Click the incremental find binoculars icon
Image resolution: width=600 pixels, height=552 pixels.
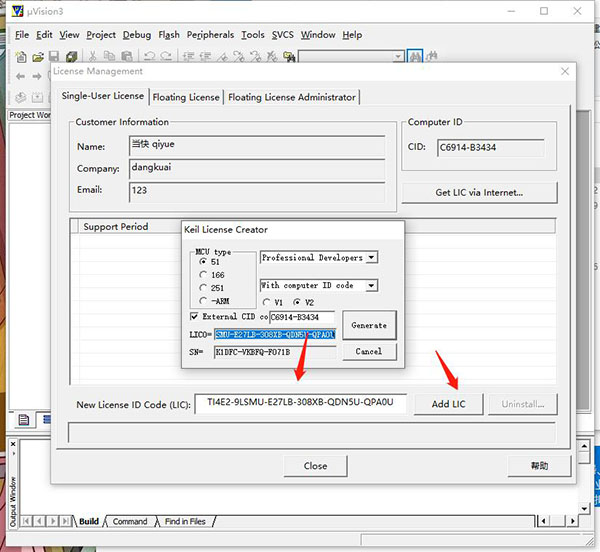point(432,57)
